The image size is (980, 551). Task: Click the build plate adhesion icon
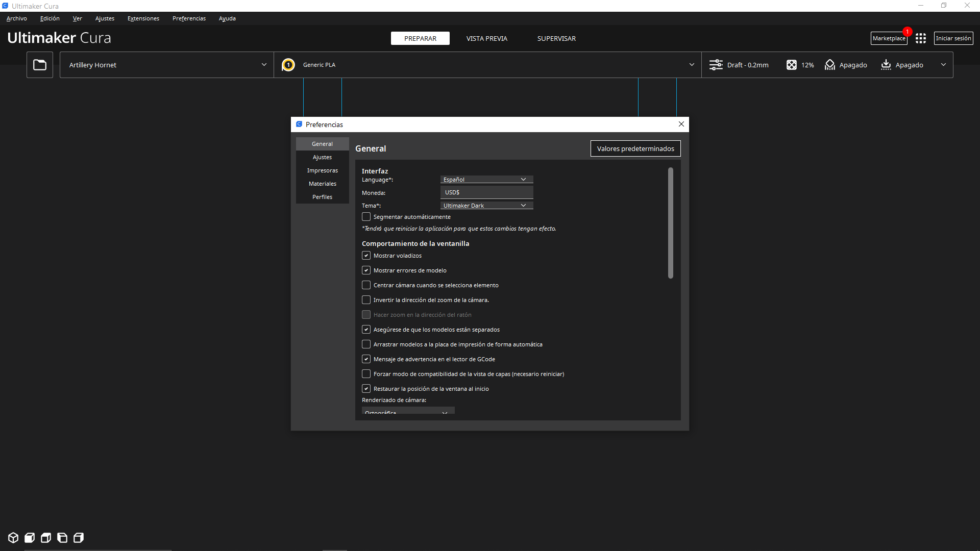[886, 65]
